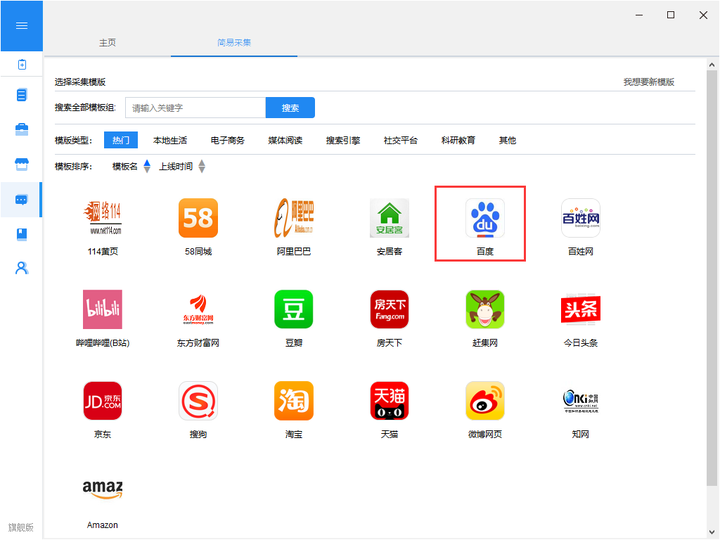720x540 pixels.
Task: Click the scrollbar down arrow
Action: (x=712, y=532)
